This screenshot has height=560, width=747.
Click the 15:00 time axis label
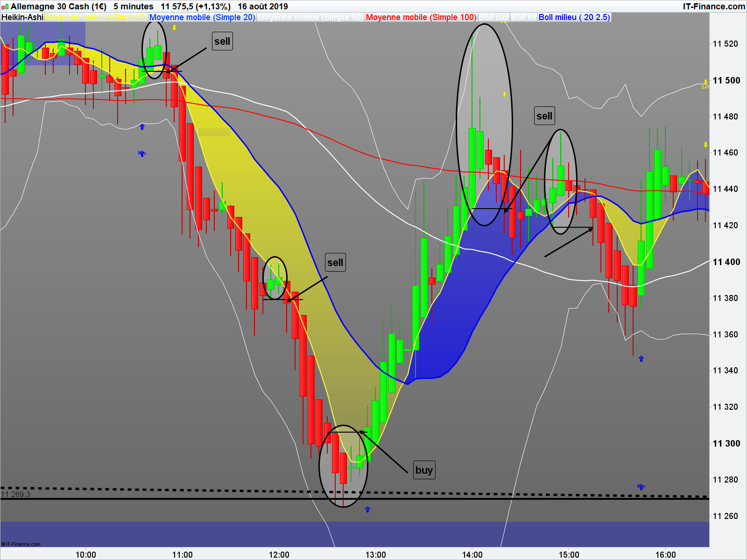(x=569, y=555)
